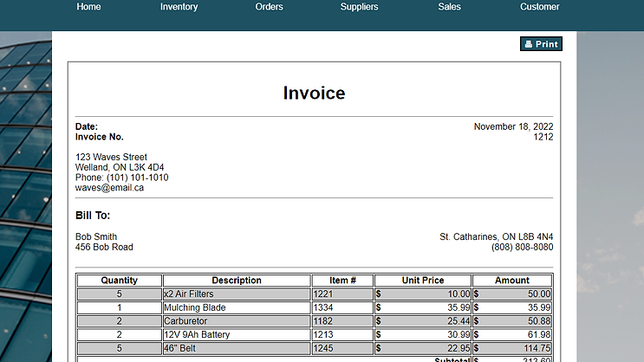Click the waves@email.ca email address

pyautogui.click(x=109, y=188)
